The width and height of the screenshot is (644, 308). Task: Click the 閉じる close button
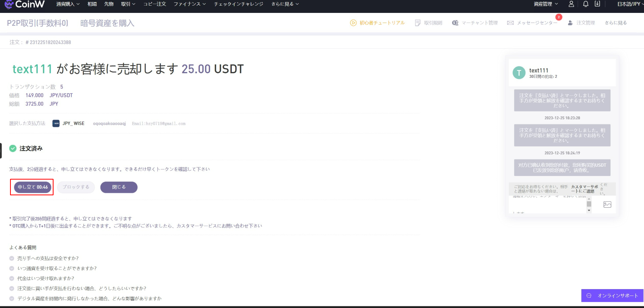[x=119, y=187]
